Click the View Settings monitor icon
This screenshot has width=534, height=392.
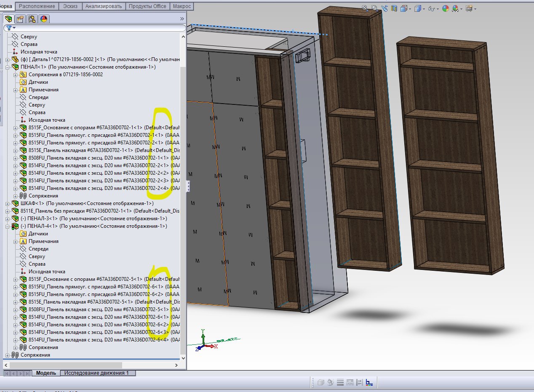(469, 8)
